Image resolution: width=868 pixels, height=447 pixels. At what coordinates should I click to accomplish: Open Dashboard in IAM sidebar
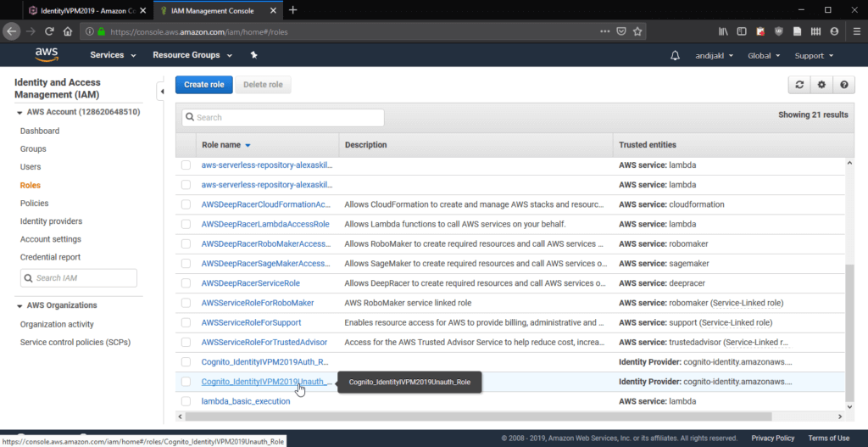(40, 131)
